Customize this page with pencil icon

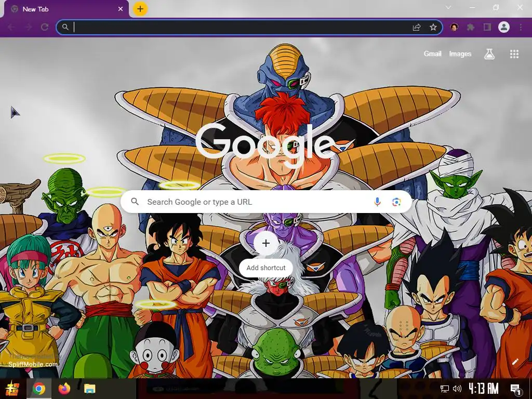515,362
